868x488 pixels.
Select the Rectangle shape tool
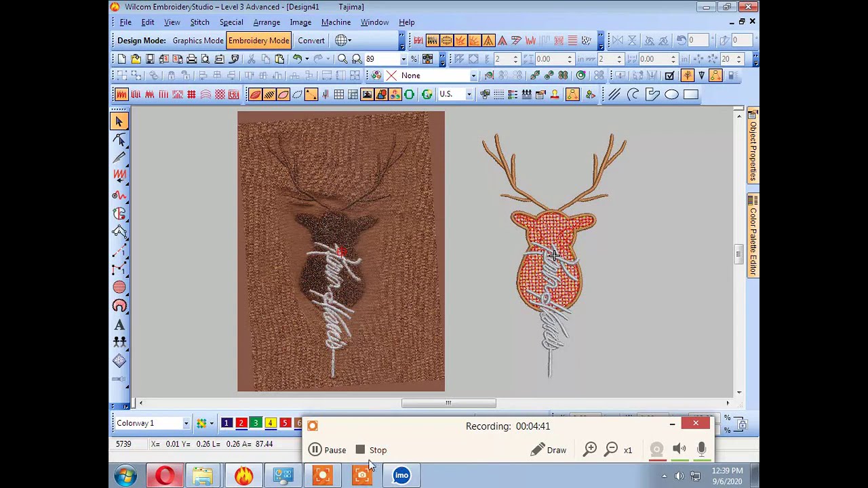pos(690,94)
